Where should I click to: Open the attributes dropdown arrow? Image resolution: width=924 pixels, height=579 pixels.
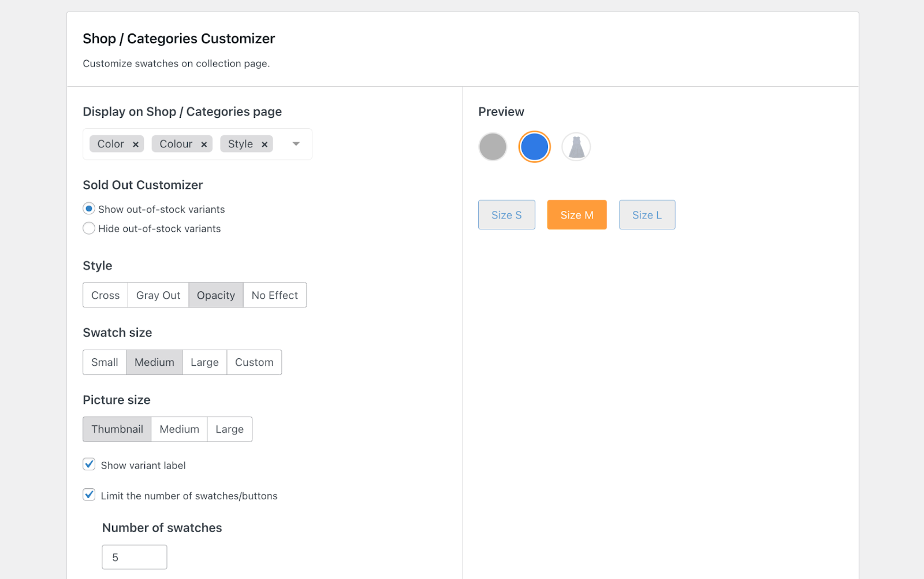pyautogui.click(x=296, y=144)
